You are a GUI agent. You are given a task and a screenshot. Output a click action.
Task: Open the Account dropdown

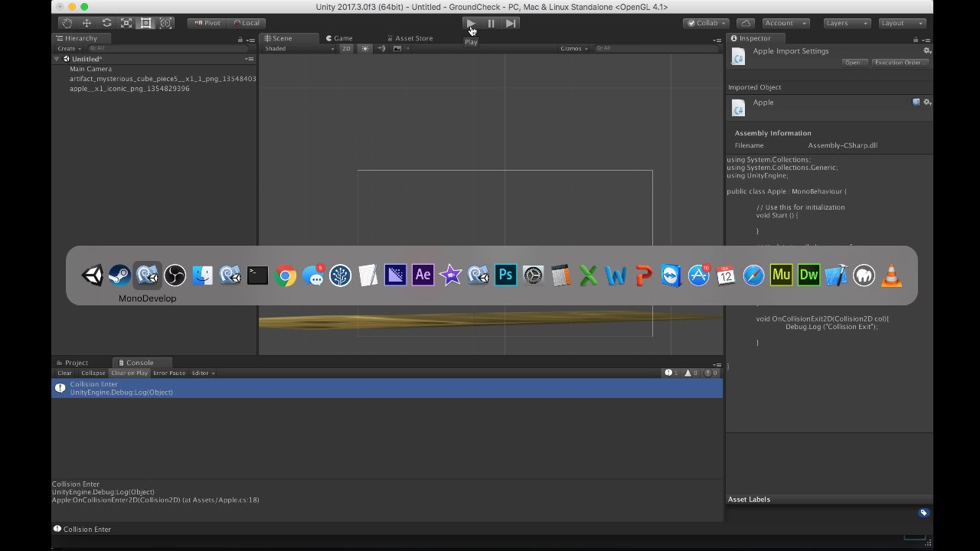(x=786, y=23)
